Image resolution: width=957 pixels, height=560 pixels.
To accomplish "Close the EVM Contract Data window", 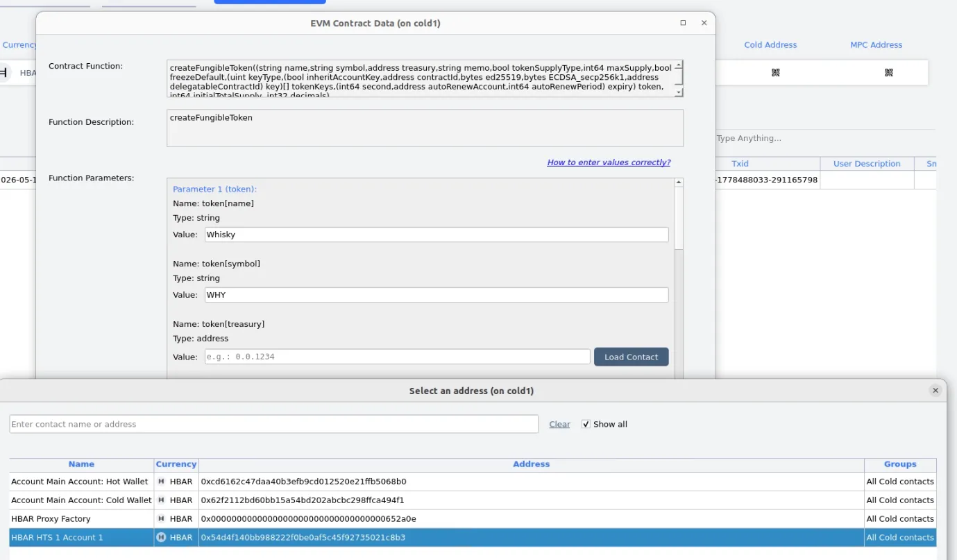I will point(704,23).
